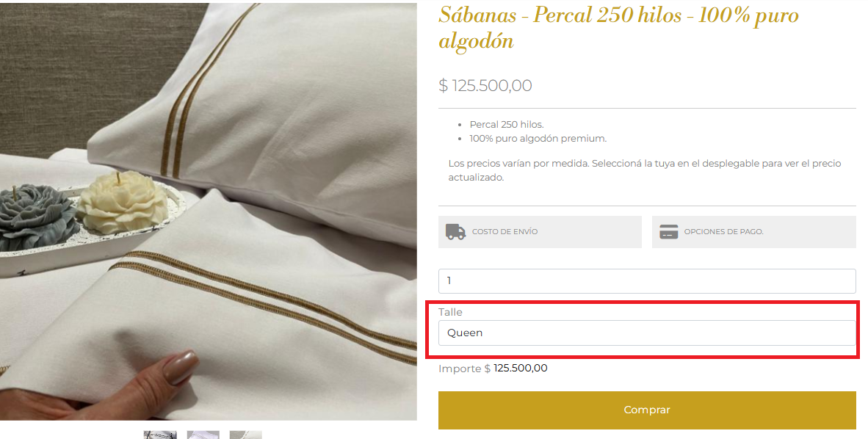The width and height of the screenshot is (868, 439).
Task: Click the 'Percal 250 hilos.' bullet
Action: point(507,125)
